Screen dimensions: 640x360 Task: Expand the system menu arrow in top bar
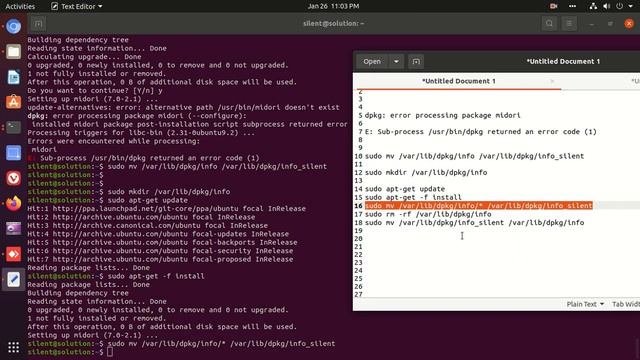[x=630, y=6]
